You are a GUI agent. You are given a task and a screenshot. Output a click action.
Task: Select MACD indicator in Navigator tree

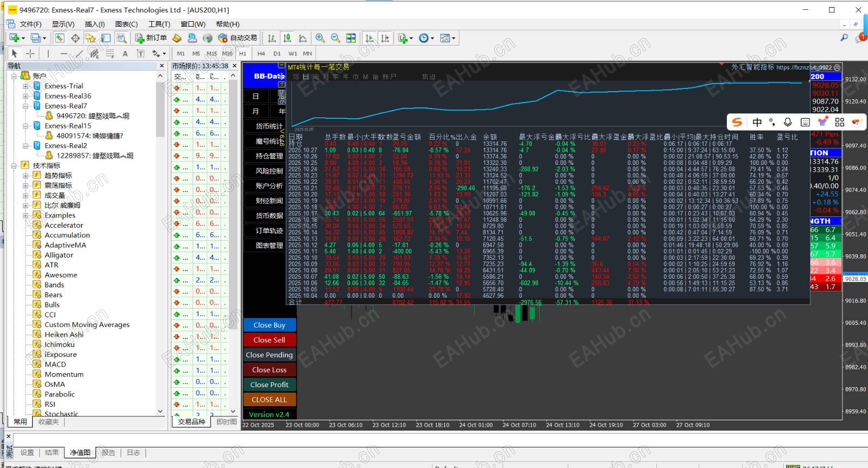(55, 364)
